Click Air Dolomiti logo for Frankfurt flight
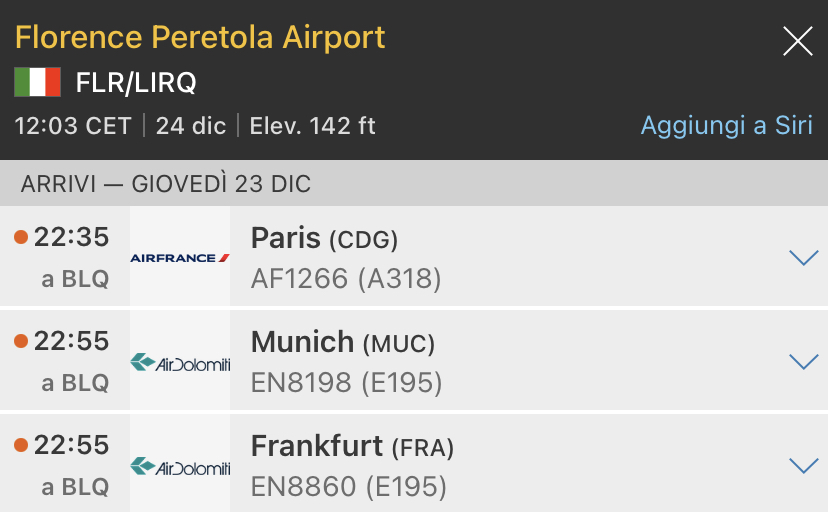Screen dimensions: 828x512 point(180,466)
